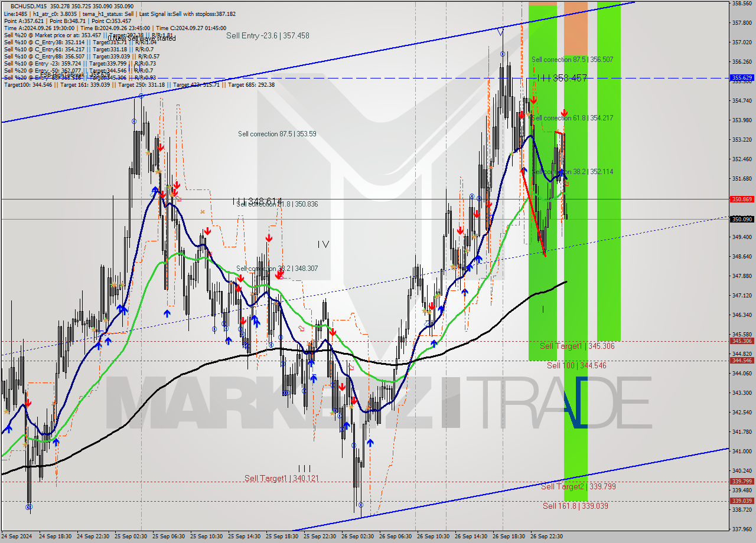Viewport: 756px width, 543px height.
Task: Select the '24 Sep 18:30' time label
Action: 55,537
